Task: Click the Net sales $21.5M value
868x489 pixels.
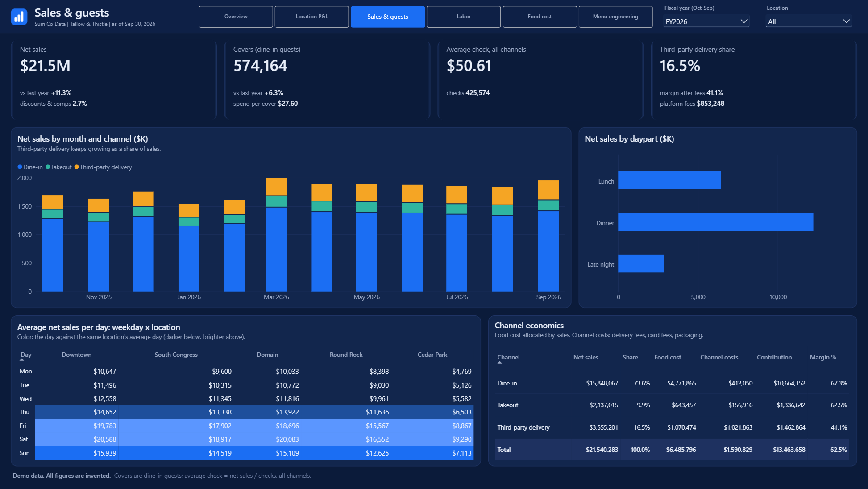Action: point(45,66)
